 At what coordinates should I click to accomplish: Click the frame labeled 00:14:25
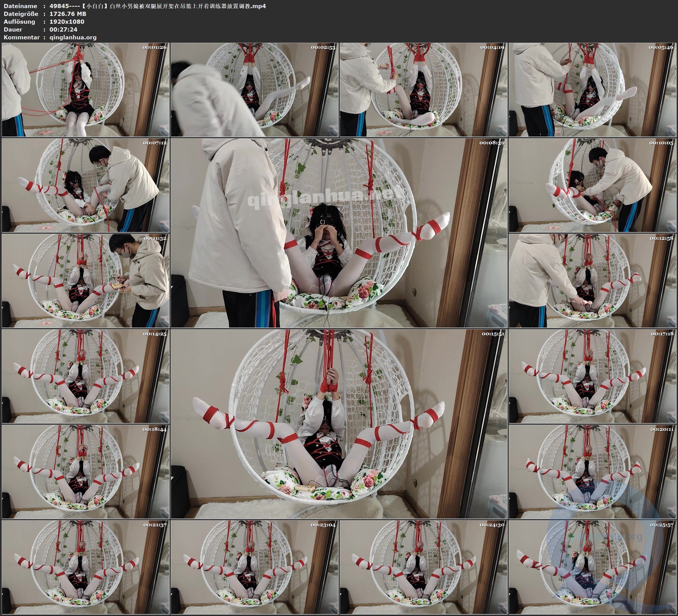(85, 376)
